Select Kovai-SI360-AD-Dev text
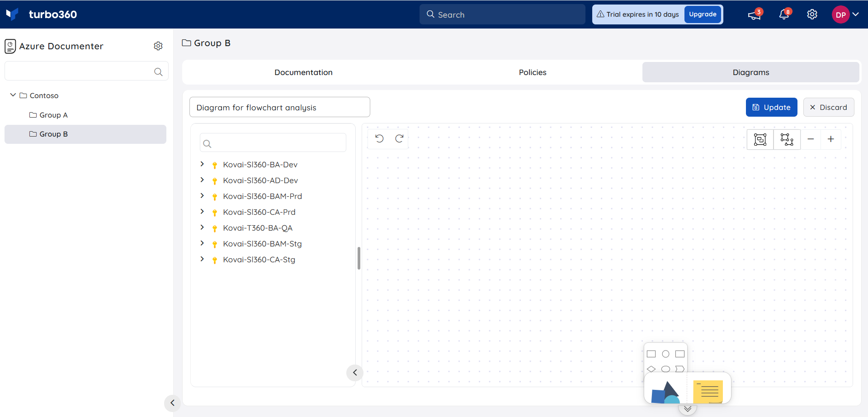 pos(260,180)
